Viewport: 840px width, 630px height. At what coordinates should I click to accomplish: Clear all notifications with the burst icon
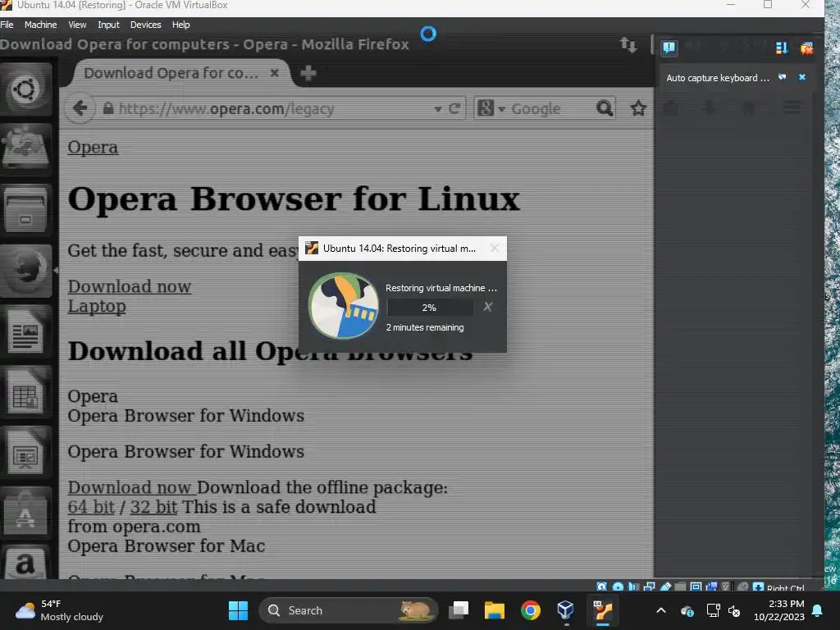coord(807,48)
